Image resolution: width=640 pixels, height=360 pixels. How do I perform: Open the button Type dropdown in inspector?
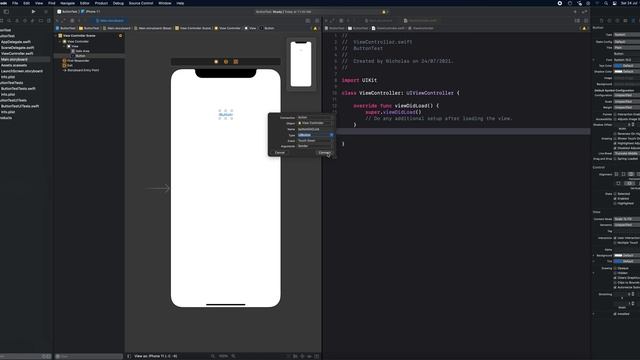tap(627, 35)
